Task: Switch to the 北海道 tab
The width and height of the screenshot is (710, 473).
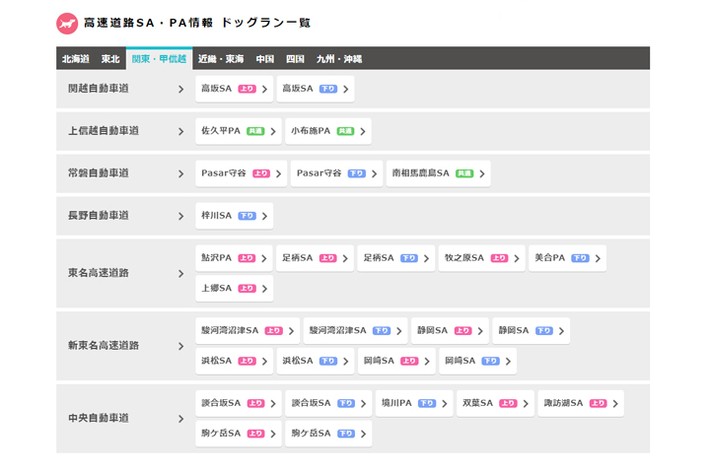Action: pyautogui.click(x=75, y=58)
